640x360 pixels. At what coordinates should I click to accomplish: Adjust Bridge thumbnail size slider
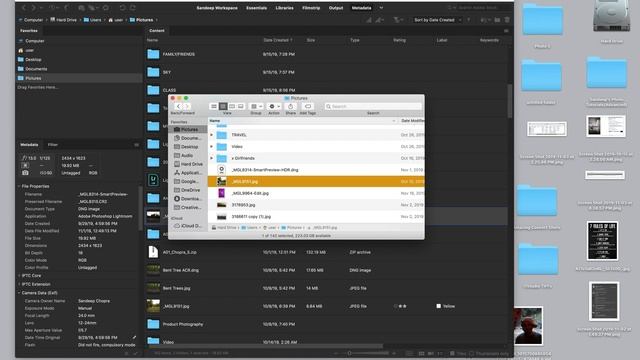[349, 353]
